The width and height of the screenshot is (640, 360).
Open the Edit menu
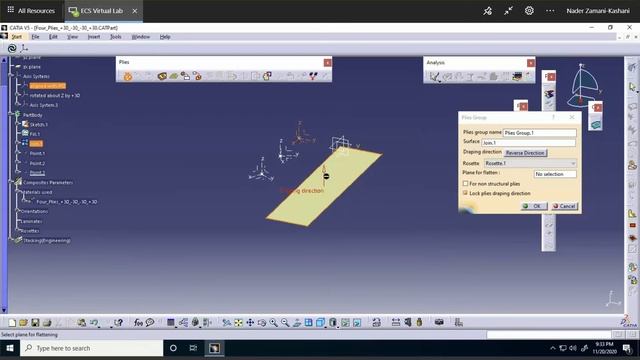click(53, 37)
